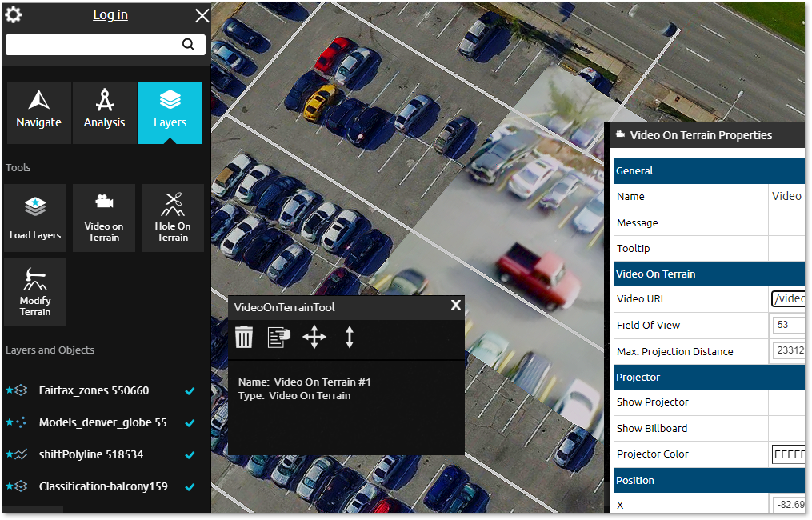Toggle visibility of Classification-balcony159 layer

pyautogui.click(x=190, y=487)
